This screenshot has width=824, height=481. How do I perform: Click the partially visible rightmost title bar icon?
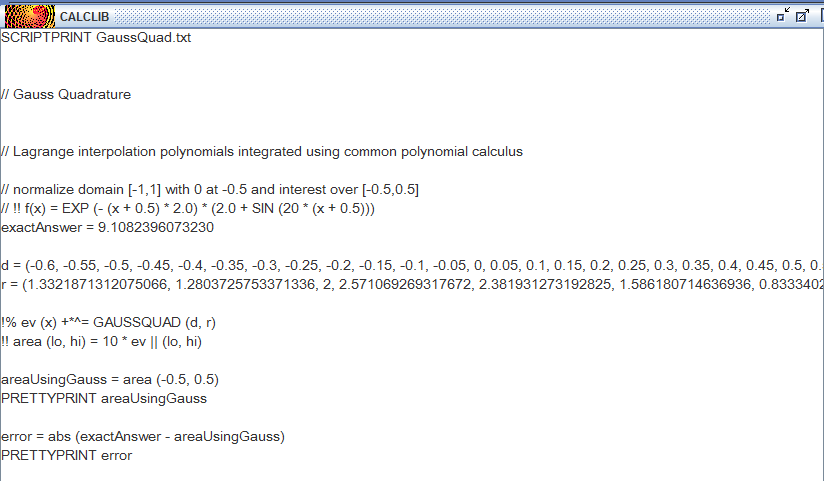pyautogui.click(x=821, y=15)
